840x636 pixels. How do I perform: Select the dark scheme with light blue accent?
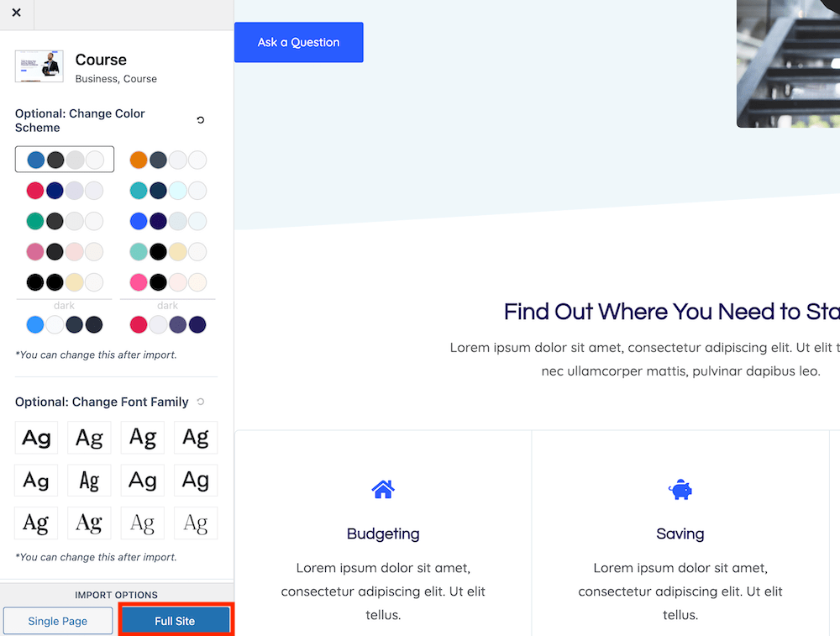[x=65, y=324]
